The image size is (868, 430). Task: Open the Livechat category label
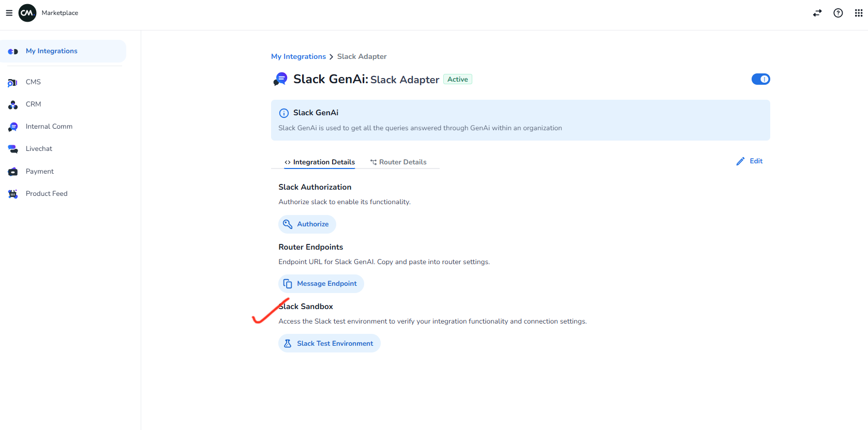point(39,149)
